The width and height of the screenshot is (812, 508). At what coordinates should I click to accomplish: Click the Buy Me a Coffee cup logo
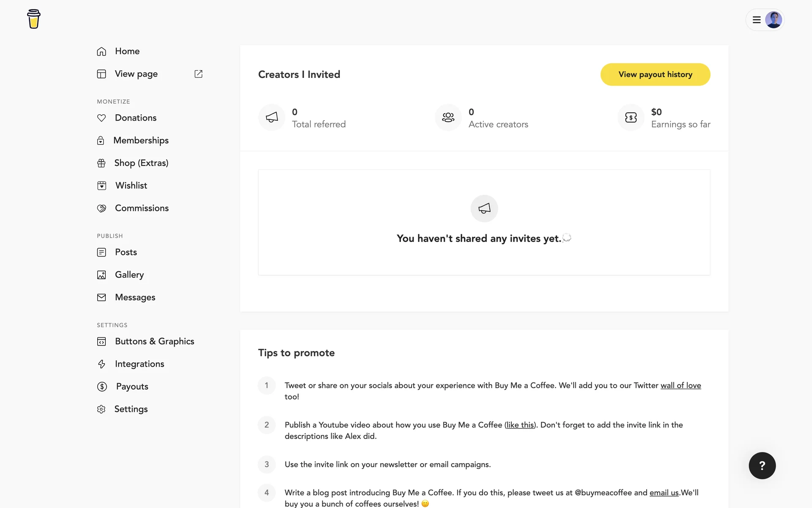33,19
